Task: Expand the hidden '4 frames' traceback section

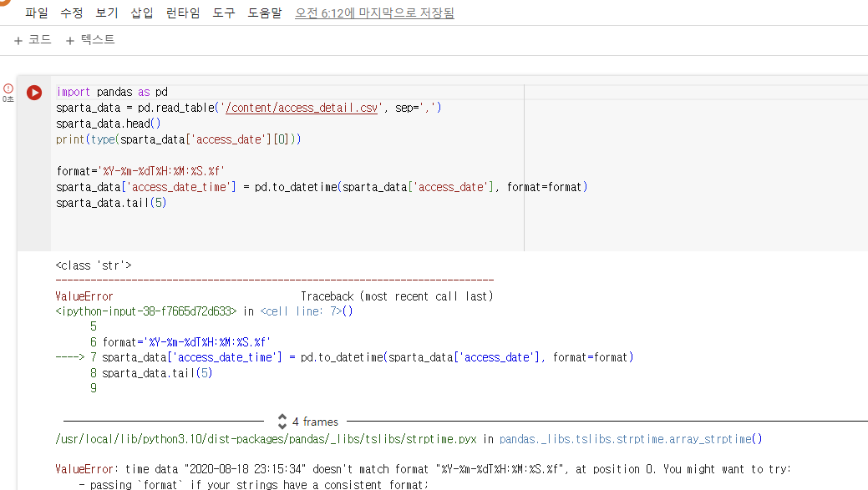Action: (x=308, y=422)
